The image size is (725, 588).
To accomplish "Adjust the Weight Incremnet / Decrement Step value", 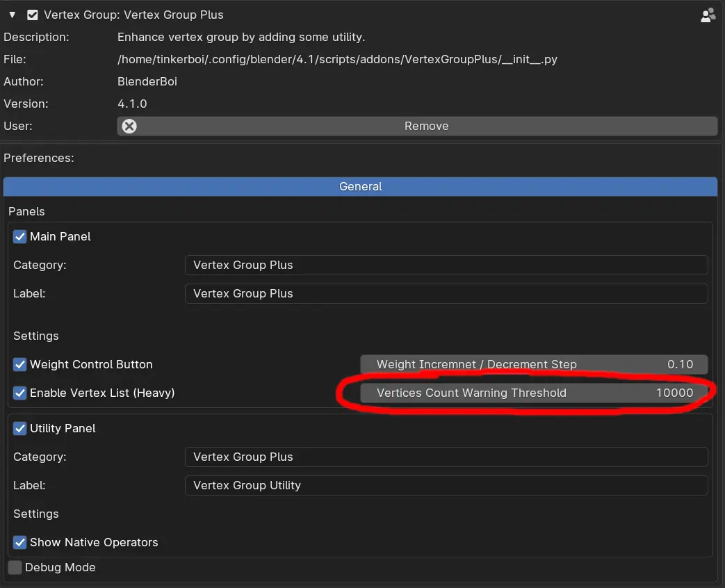I will pos(535,364).
